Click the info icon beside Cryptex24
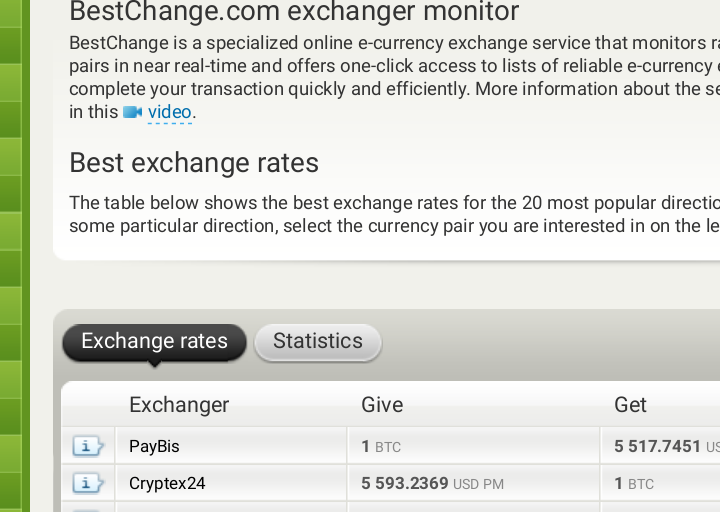The width and height of the screenshot is (720, 512). coord(87,484)
